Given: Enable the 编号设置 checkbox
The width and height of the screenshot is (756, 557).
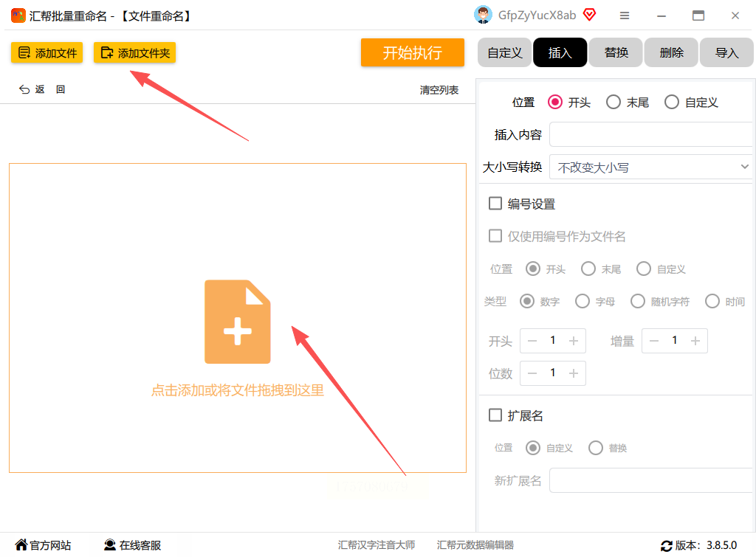Looking at the screenshot, I should (495, 204).
